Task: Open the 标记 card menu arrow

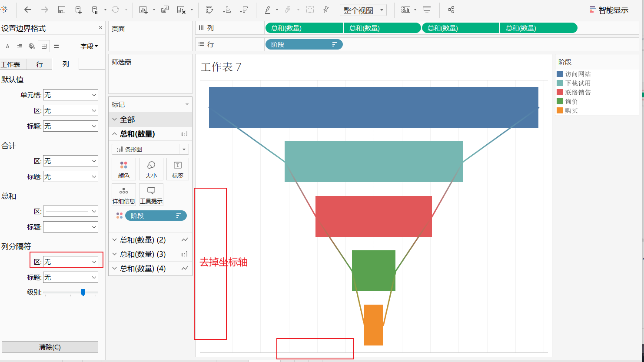Action: tap(187, 104)
